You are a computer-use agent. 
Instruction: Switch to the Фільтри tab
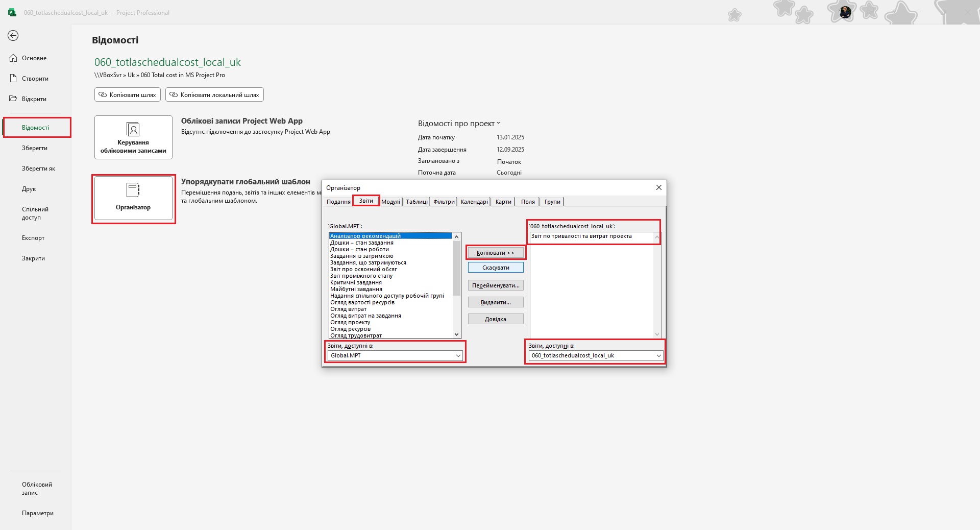444,202
